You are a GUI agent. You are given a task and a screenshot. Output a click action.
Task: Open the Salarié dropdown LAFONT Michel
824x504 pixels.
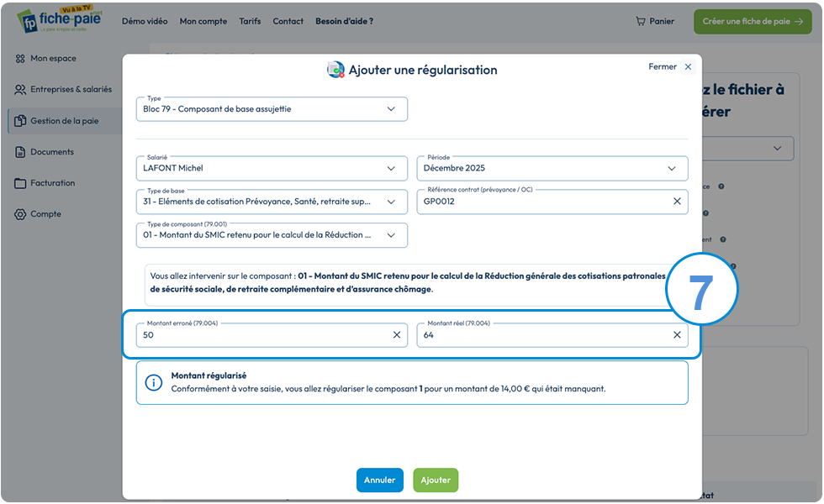click(272, 169)
